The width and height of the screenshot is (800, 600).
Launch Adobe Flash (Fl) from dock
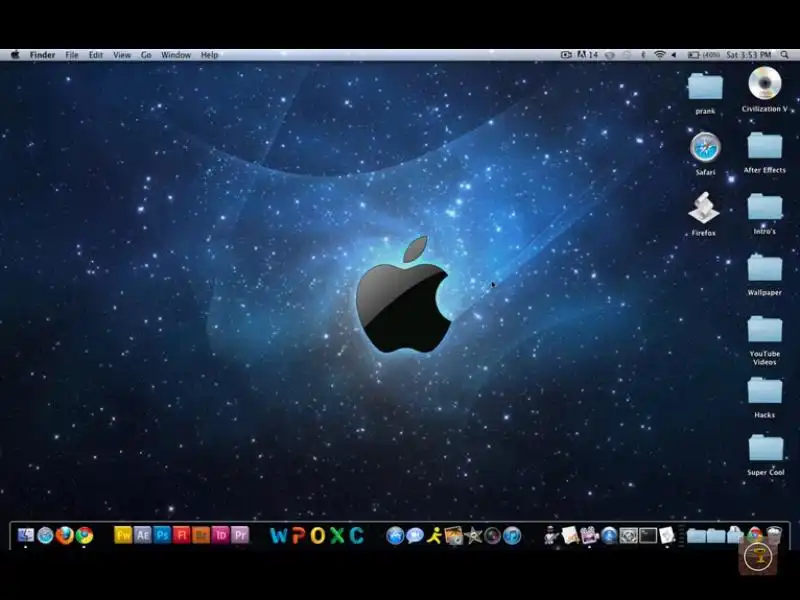point(182,535)
